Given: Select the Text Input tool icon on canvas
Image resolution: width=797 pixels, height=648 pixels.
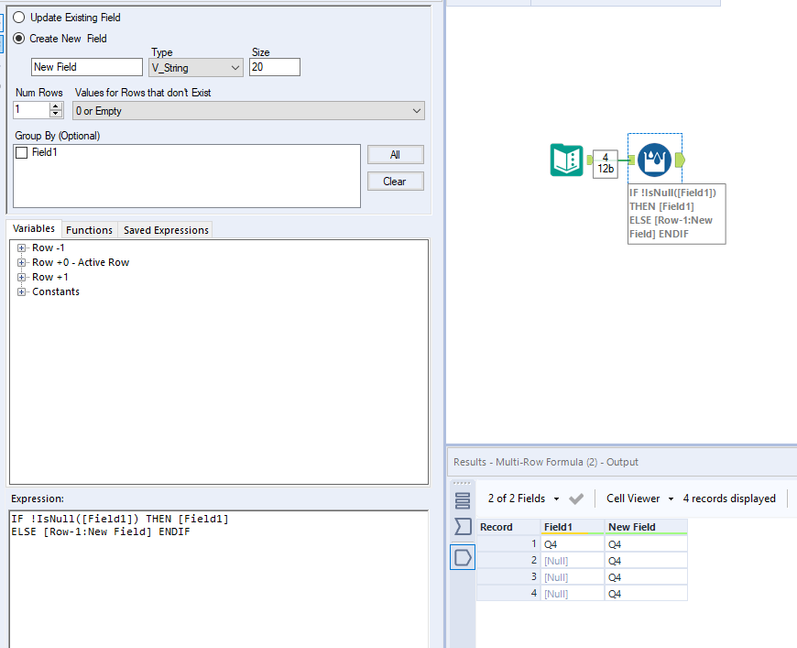Looking at the screenshot, I should coord(566,160).
